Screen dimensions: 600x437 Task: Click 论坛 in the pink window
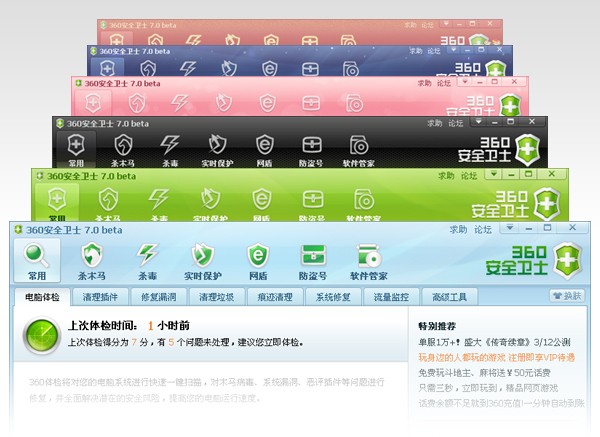(x=444, y=83)
